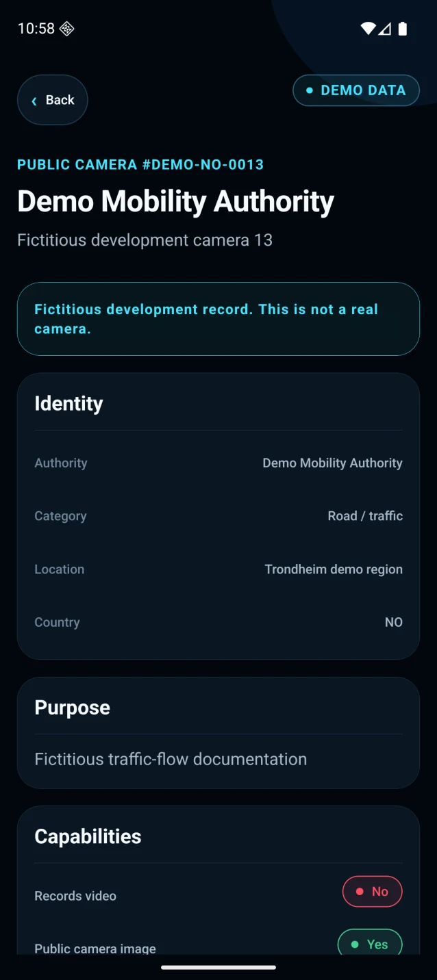The height and width of the screenshot is (980, 437).
Task: Select the Location Trondheim demo region row
Action: point(218,569)
